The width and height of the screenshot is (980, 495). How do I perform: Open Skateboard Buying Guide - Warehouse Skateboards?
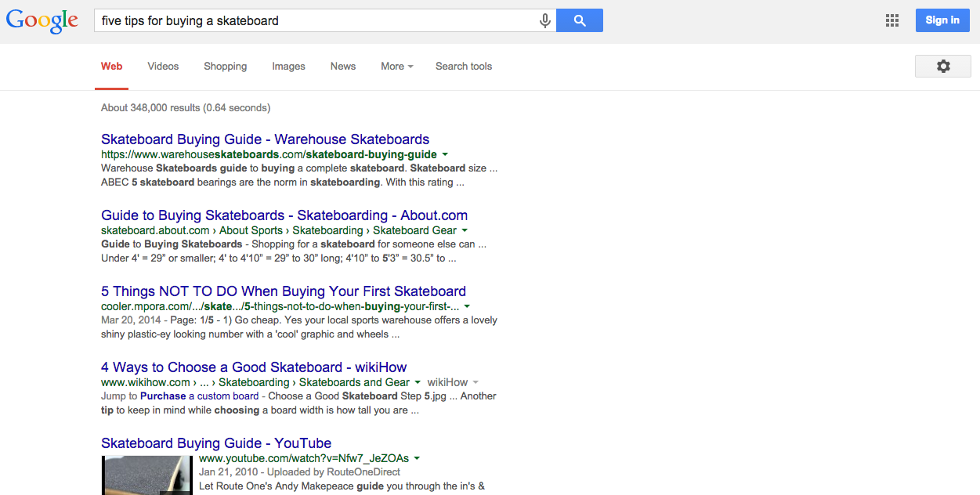pyautogui.click(x=265, y=139)
